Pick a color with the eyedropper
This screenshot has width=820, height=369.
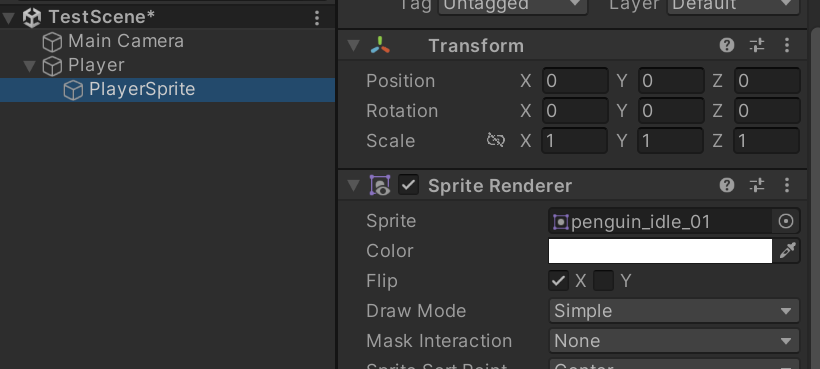[x=787, y=251]
